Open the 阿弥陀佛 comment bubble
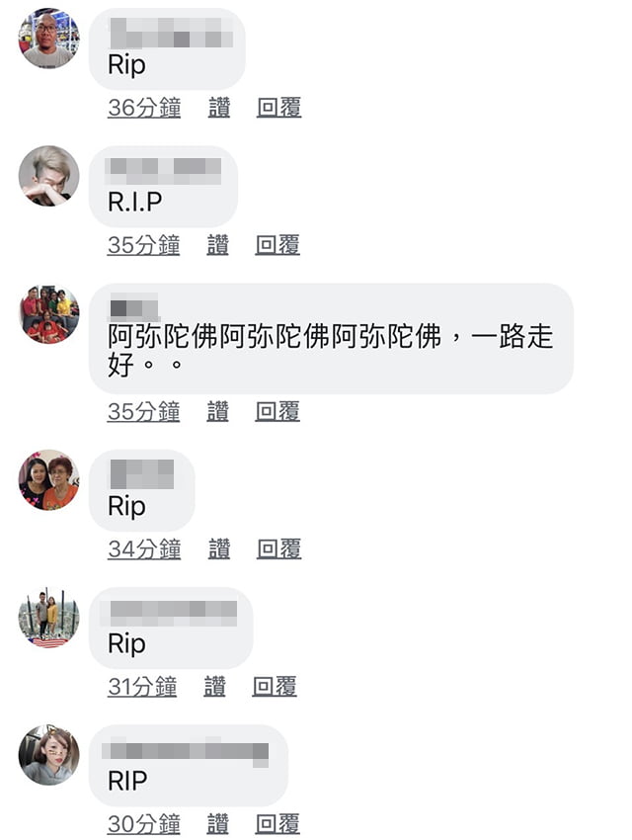This screenshot has width=632, height=840. click(x=331, y=339)
